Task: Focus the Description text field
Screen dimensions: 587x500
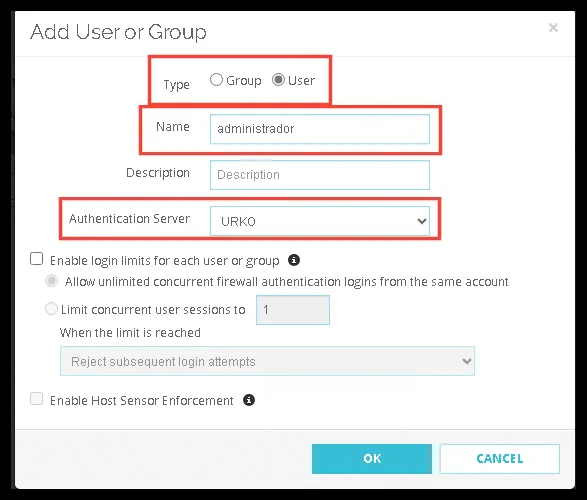Action: pos(320,175)
